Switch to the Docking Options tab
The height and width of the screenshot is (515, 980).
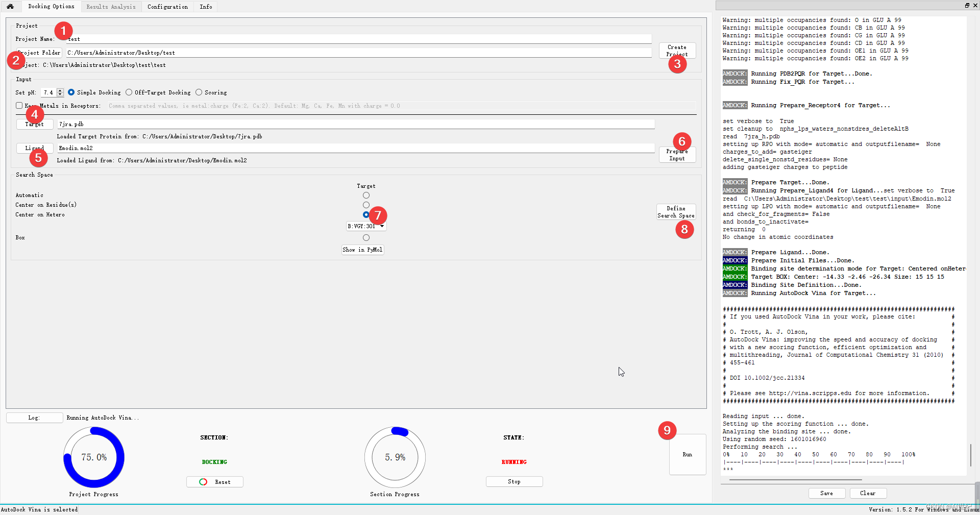(x=51, y=7)
